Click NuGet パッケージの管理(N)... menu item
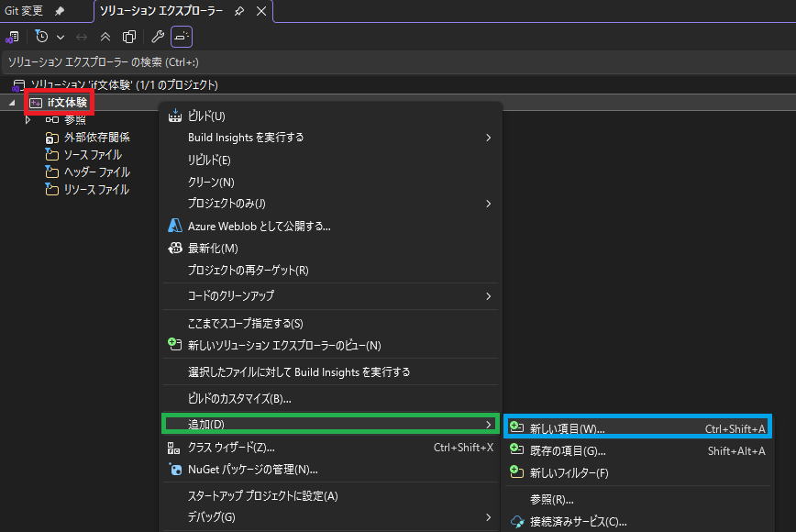Viewport: 796px width, 532px height. click(253, 470)
